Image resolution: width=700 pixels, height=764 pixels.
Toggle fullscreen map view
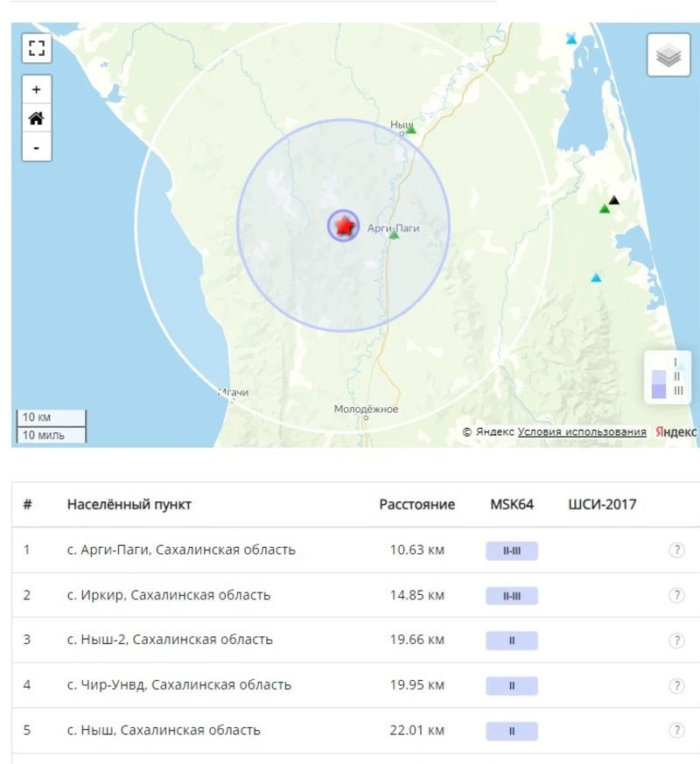point(36,48)
